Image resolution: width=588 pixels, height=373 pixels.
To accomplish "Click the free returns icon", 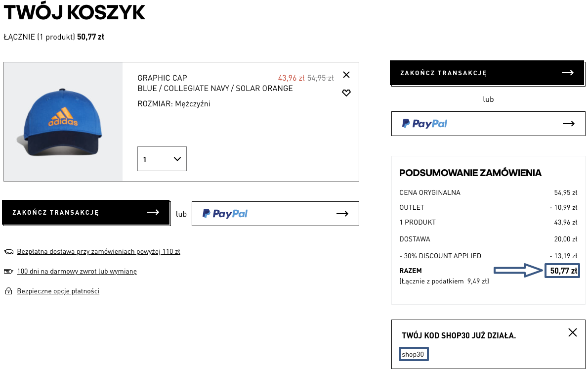I will 9,272.
